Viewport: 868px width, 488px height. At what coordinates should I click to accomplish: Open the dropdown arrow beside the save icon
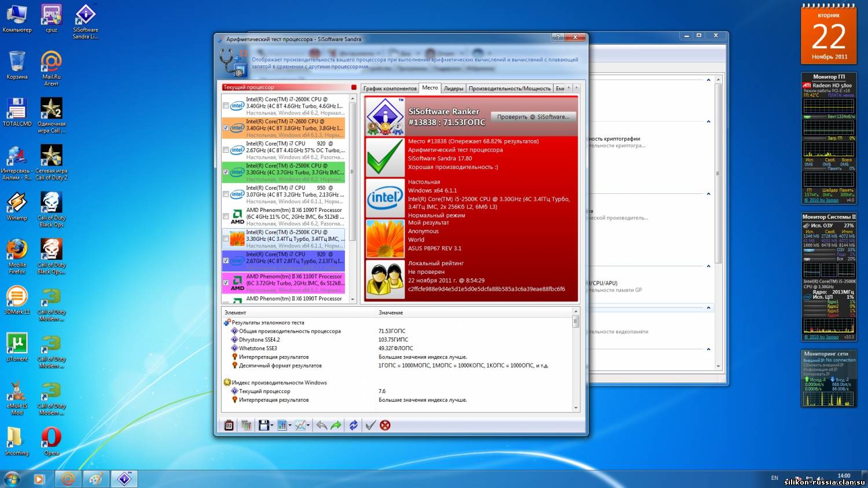[x=272, y=425]
